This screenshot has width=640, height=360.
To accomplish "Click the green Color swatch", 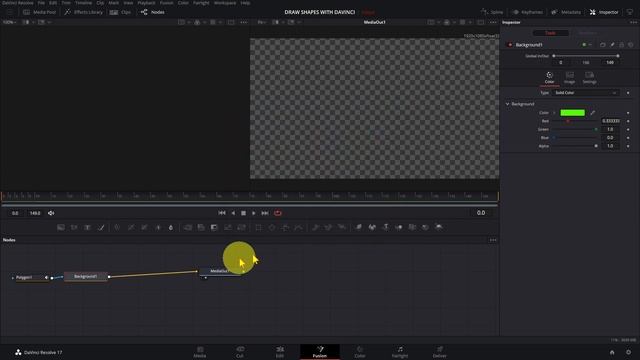I will 572,113.
